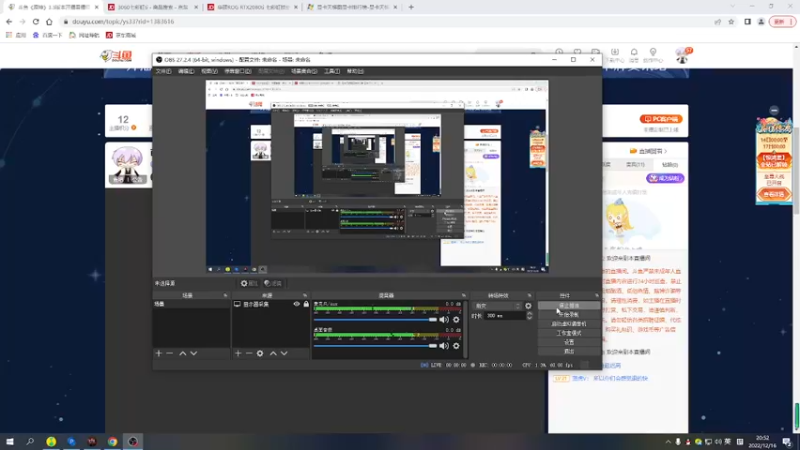Open the OBS View menu
The width and height of the screenshot is (800, 450).
209,71
